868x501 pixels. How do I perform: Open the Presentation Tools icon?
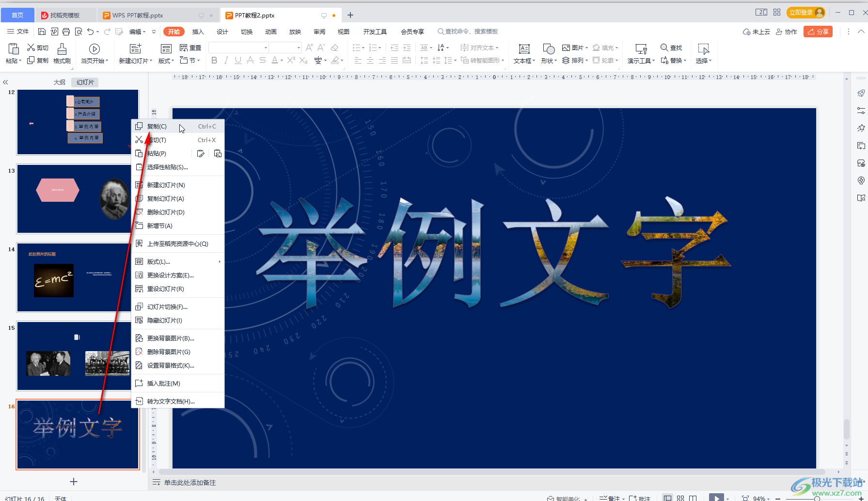click(641, 48)
